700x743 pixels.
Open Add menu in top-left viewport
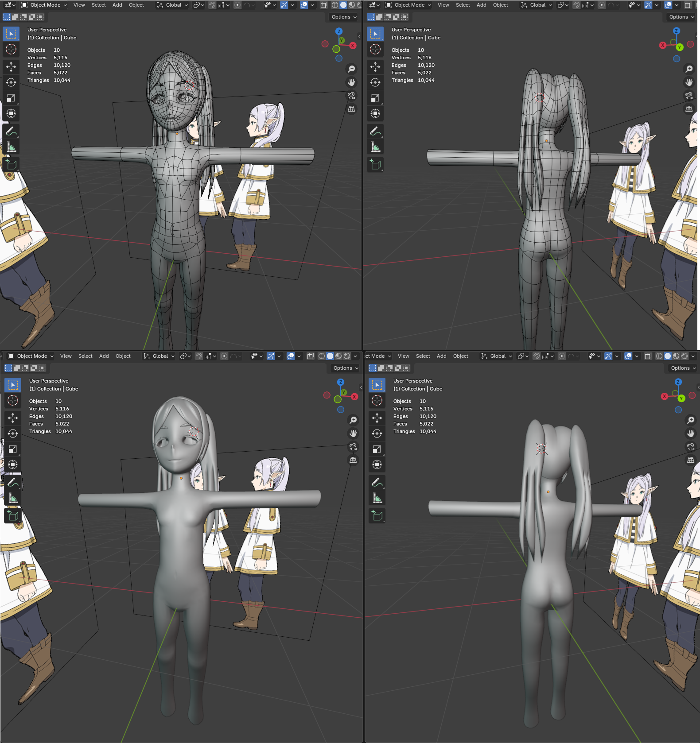coord(117,5)
